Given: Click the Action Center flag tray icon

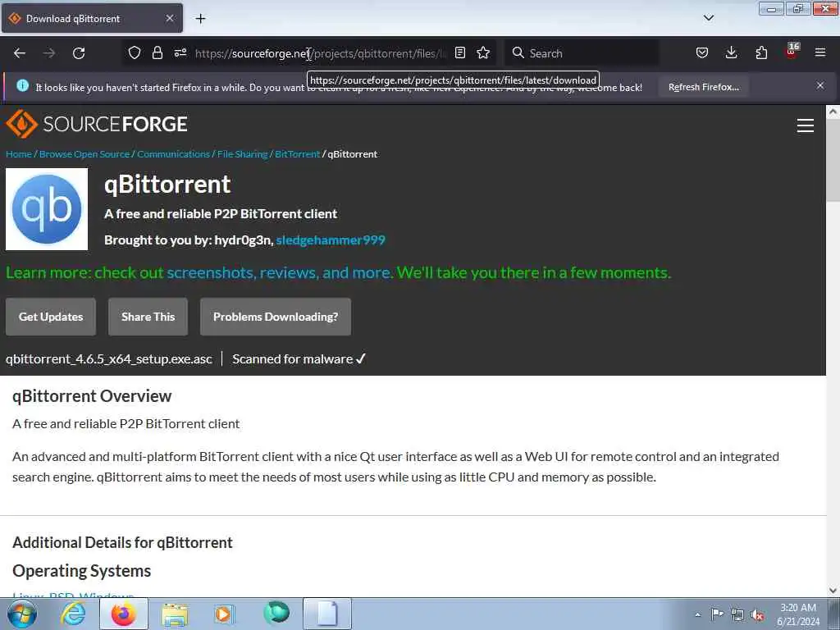Looking at the screenshot, I should pos(717,614).
